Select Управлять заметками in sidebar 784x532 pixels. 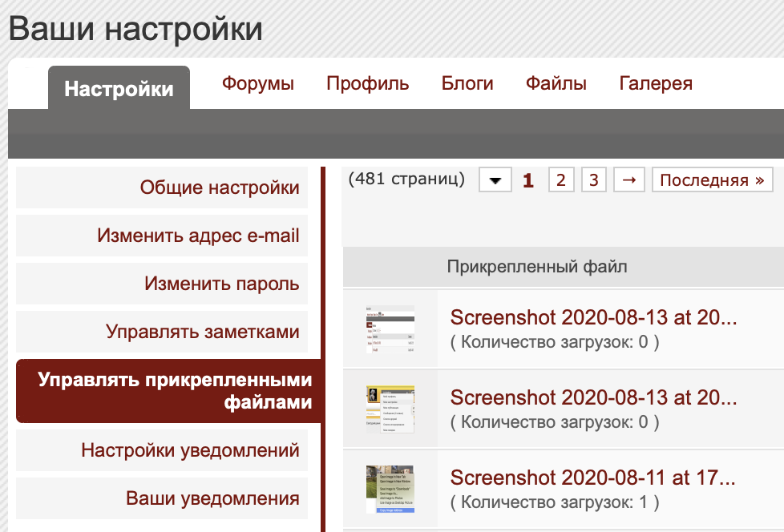click(162, 331)
